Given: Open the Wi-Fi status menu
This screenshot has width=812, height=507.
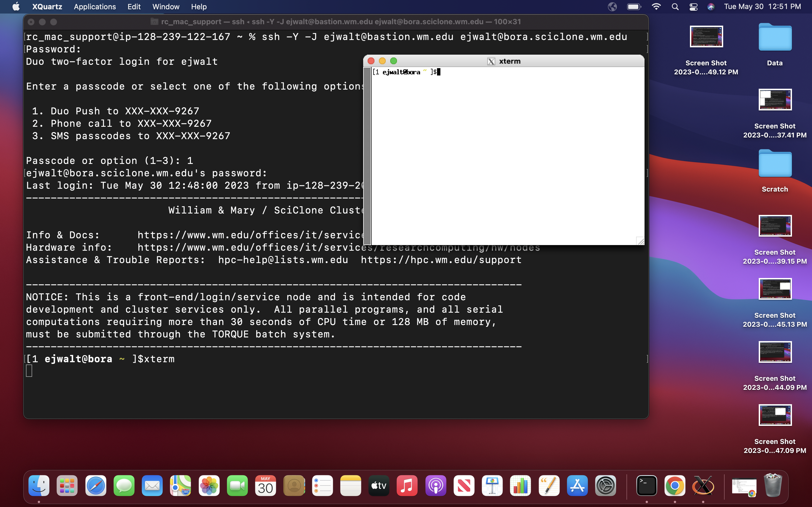Looking at the screenshot, I should pos(656,7).
